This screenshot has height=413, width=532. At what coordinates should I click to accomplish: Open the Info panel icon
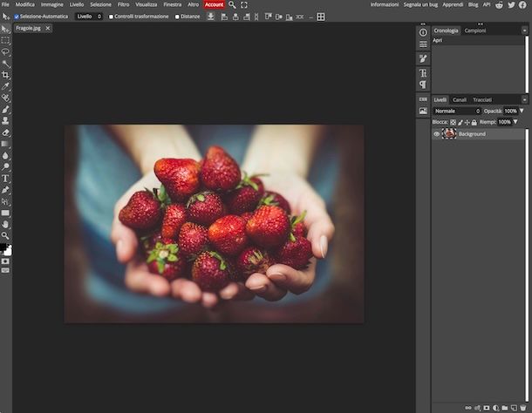click(423, 32)
